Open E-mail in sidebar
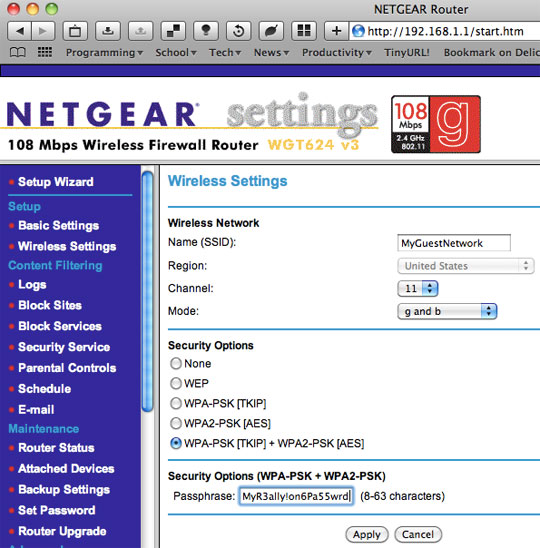This screenshot has width=540, height=548. pos(36,410)
